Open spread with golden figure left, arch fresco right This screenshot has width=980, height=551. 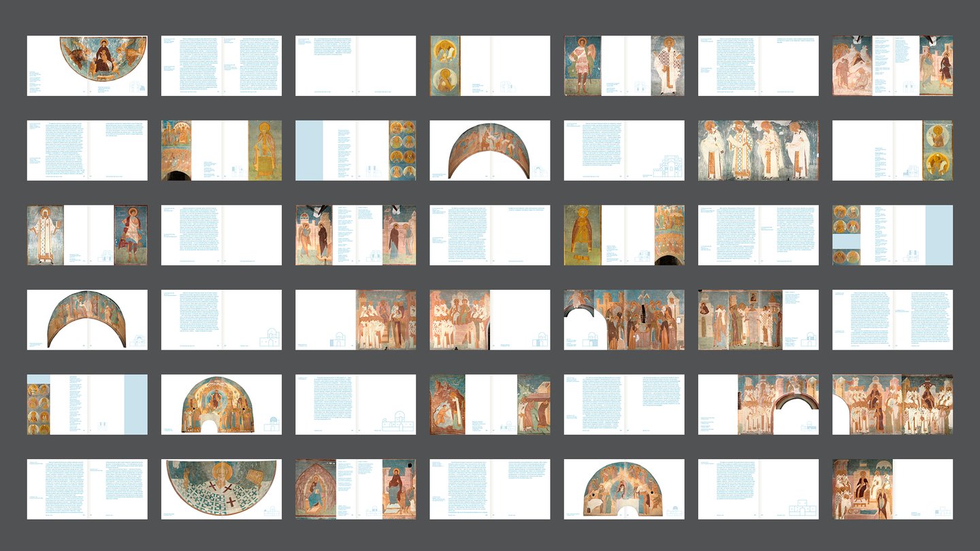[x=624, y=235]
